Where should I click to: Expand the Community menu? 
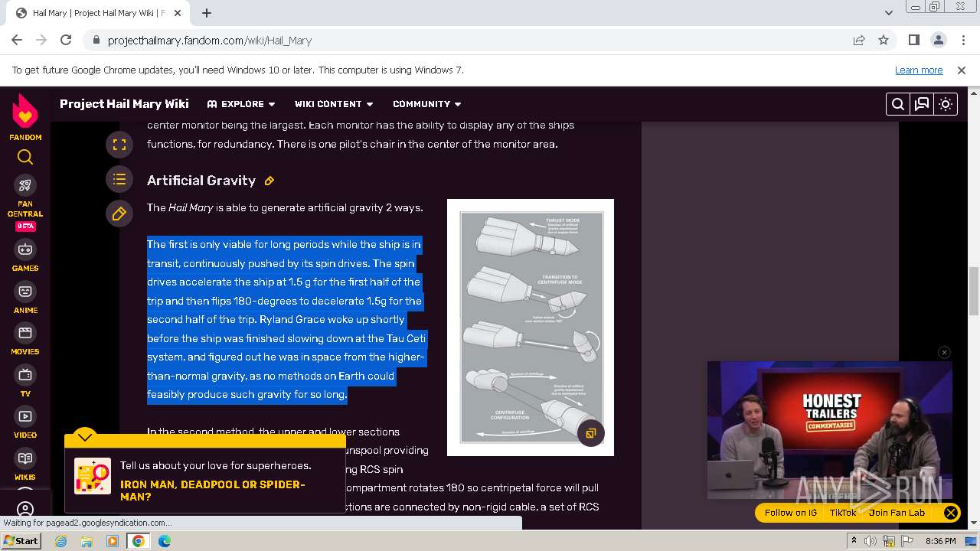(427, 104)
